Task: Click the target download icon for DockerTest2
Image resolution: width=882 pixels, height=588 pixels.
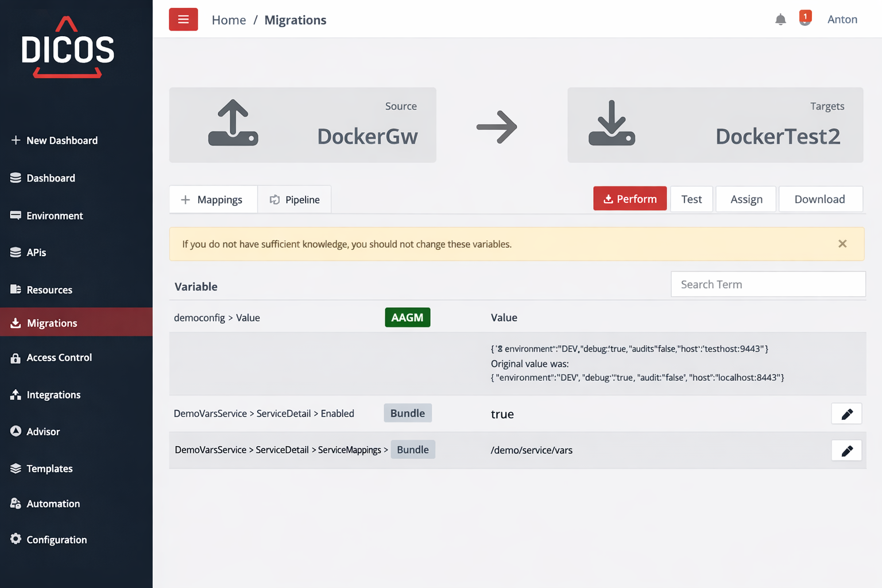Action: pos(612,123)
